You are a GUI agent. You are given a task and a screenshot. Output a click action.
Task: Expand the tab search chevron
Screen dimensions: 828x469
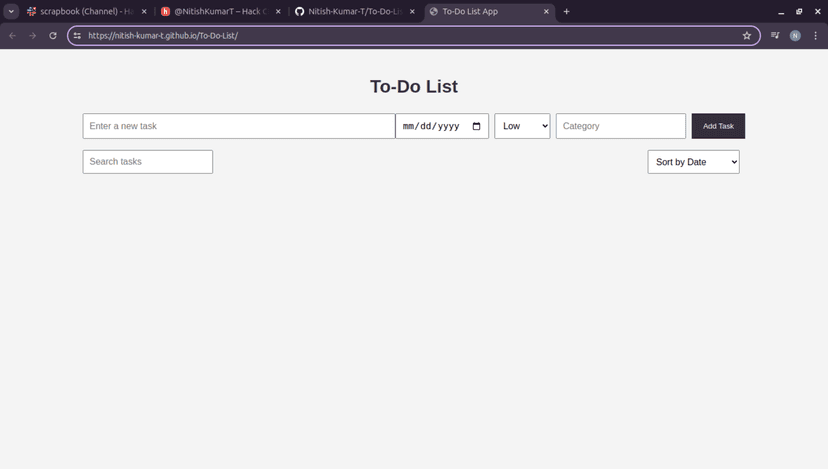coord(11,11)
